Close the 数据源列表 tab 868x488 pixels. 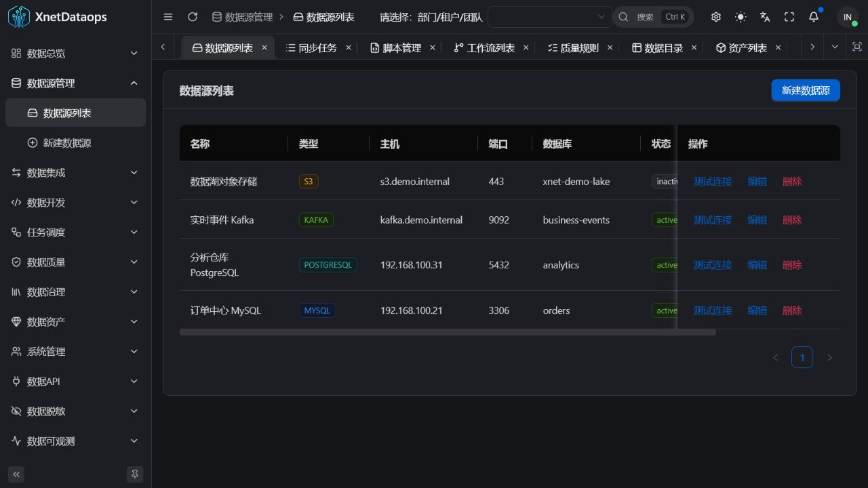tap(264, 47)
